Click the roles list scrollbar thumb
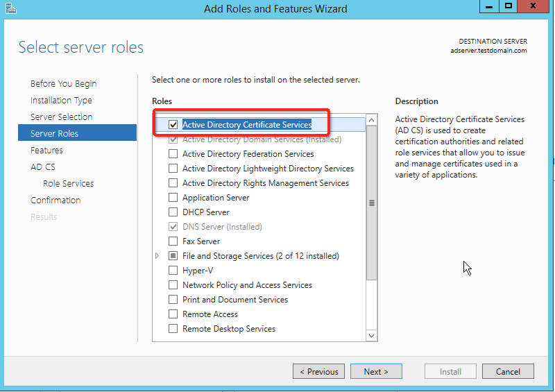Image resolution: width=555 pixels, height=392 pixels. tap(371, 203)
